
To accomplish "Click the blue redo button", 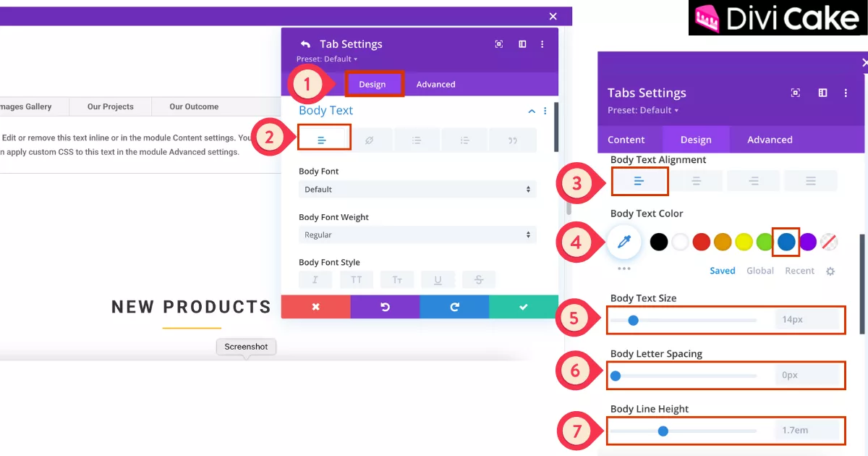I will pyautogui.click(x=454, y=307).
